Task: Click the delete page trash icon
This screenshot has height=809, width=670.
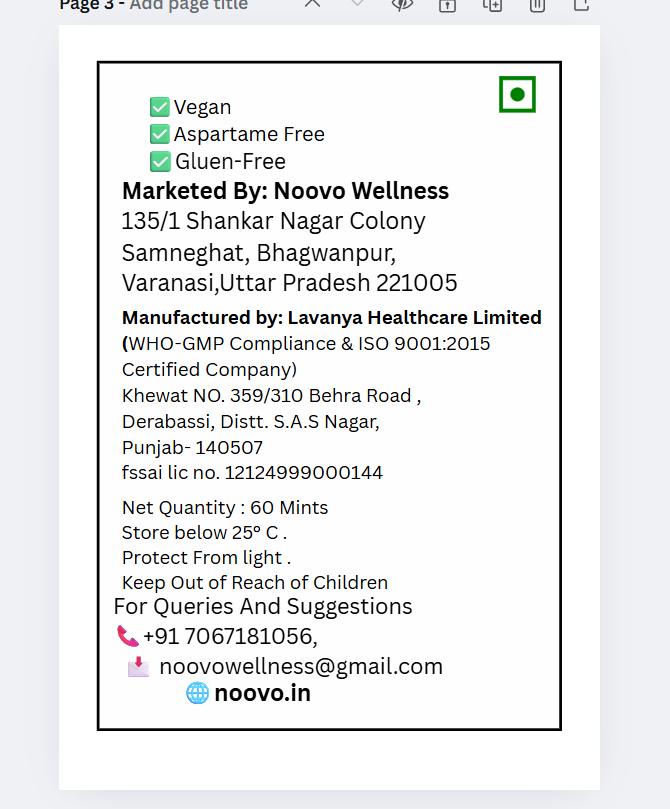Action: coord(537,5)
